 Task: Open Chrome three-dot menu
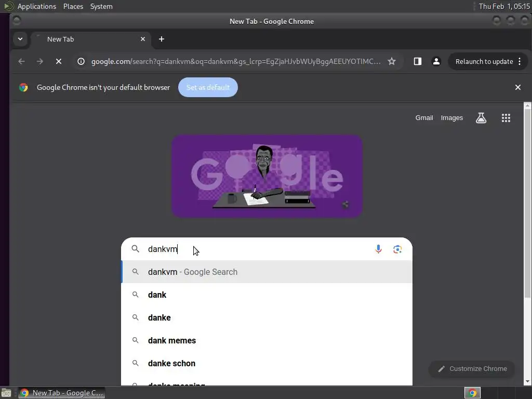point(520,61)
